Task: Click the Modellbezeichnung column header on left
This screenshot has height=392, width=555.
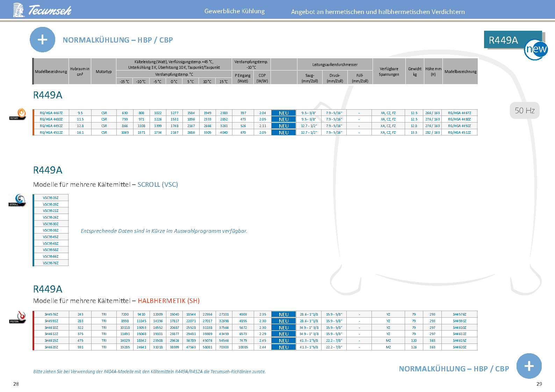Action: click(x=51, y=72)
